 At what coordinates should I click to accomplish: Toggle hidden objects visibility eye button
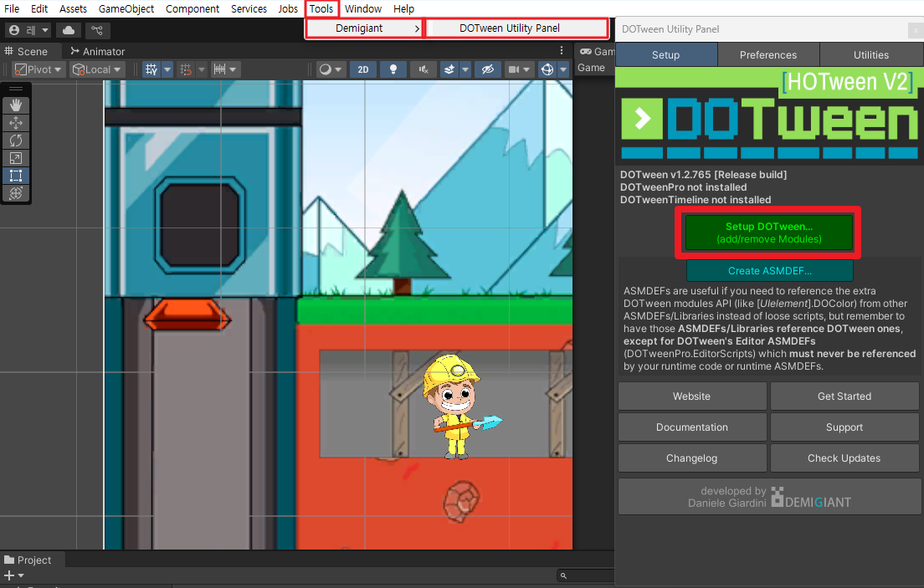click(487, 69)
